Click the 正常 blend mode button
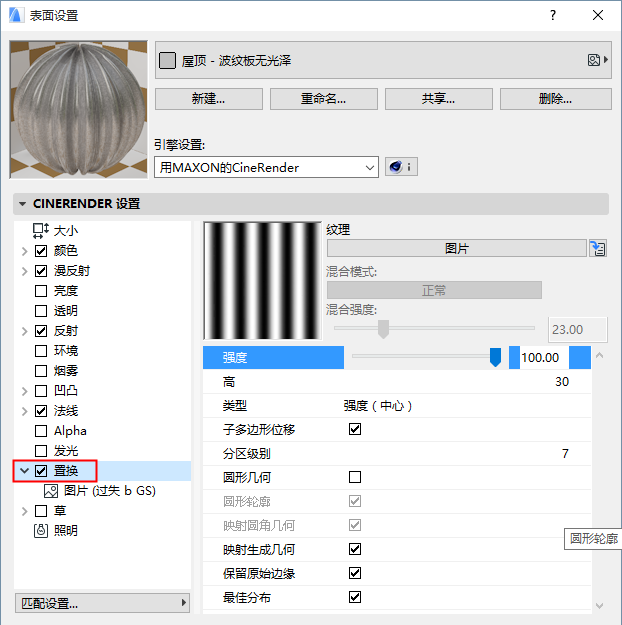Viewport: 622px width, 625px height. click(434, 290)
